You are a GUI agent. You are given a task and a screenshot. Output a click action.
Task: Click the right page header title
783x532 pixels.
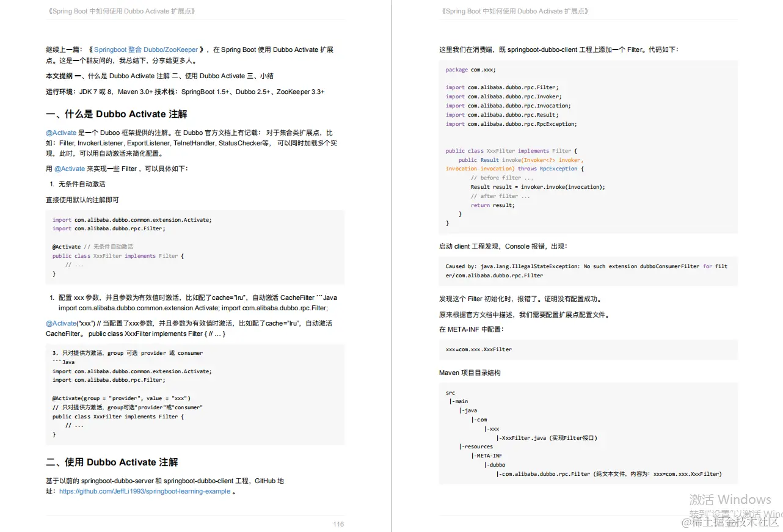(514, 11)
